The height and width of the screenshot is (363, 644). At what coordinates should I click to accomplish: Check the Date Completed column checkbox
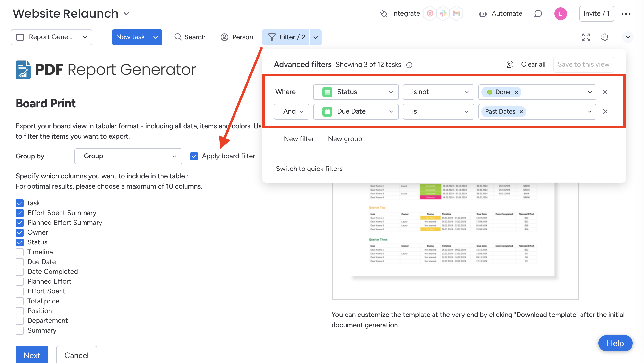(20, 272)
